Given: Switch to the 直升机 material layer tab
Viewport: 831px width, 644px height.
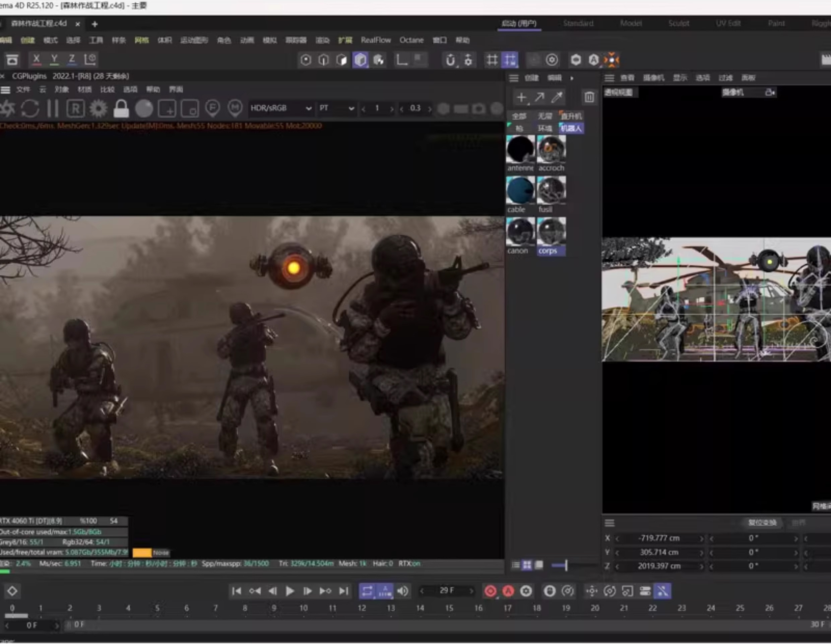Looking at the screenshot, I should tap(571, 116).
